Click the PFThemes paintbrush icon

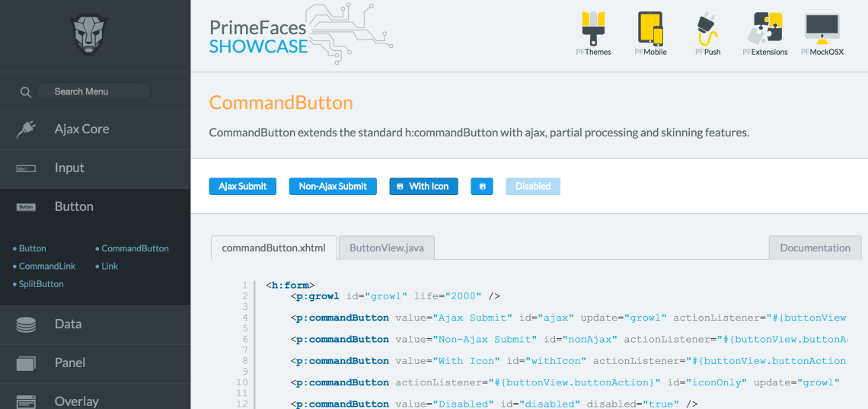593,28
